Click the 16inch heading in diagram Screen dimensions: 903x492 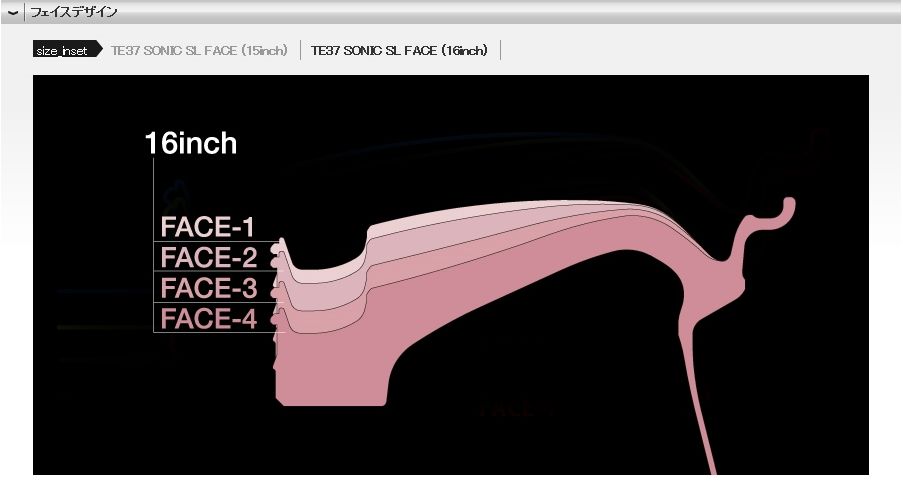[x=191, y=143]
